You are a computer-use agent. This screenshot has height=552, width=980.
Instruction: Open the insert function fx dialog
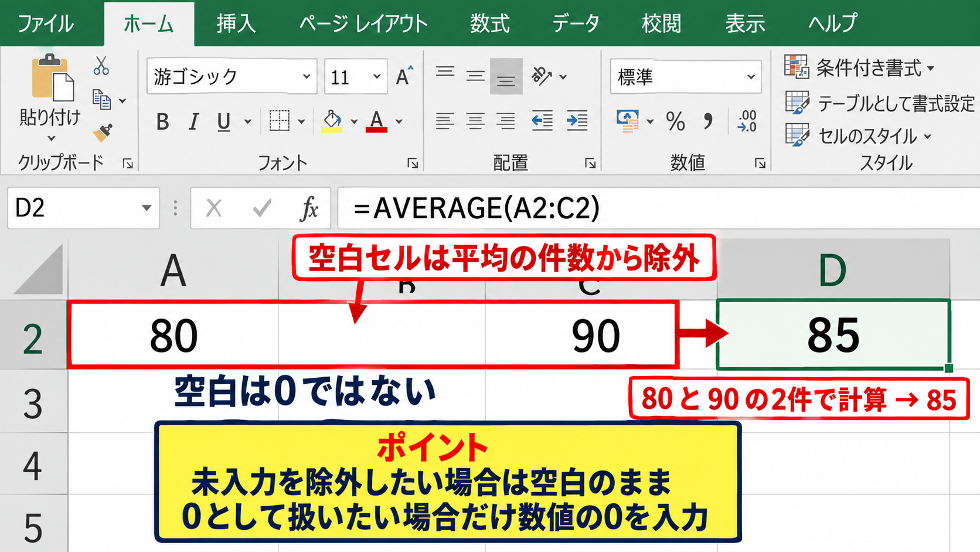click(x=309, y=208)
